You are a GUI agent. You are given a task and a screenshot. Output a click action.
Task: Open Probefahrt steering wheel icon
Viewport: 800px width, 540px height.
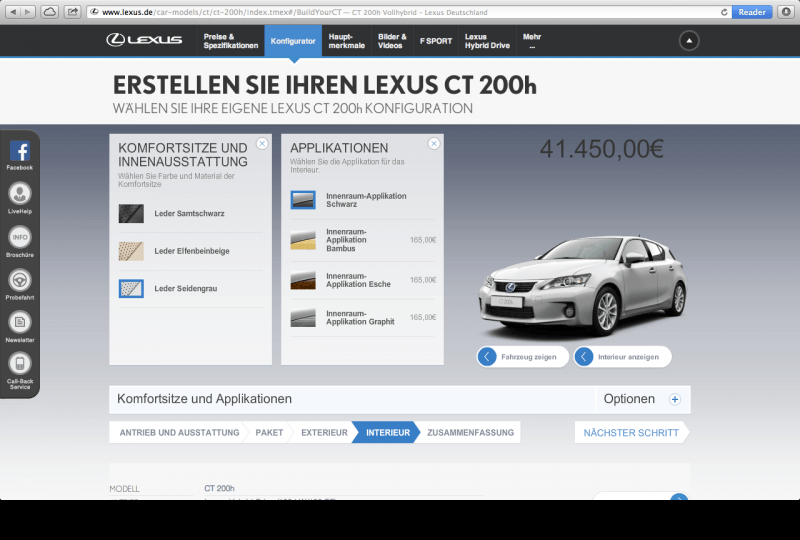pyautogui.click(x=20, y=280)
